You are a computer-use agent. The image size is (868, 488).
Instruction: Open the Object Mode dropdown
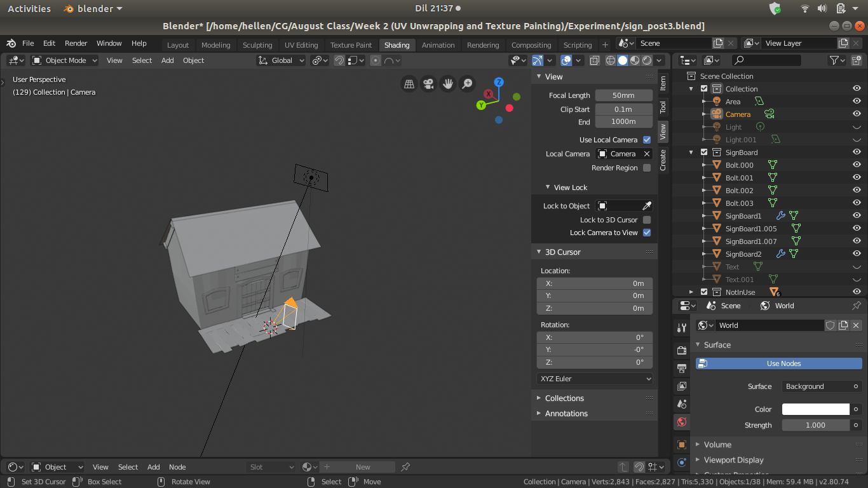point(64,60)
